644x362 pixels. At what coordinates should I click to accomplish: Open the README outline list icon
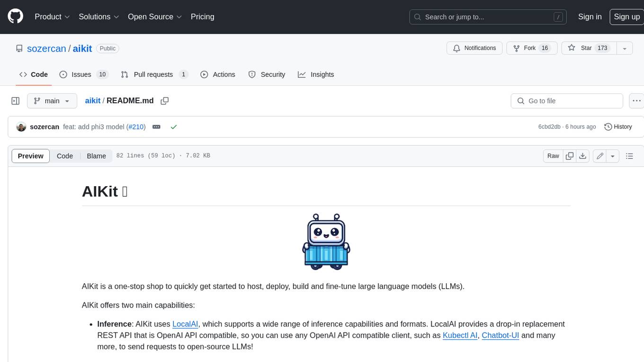629,156
